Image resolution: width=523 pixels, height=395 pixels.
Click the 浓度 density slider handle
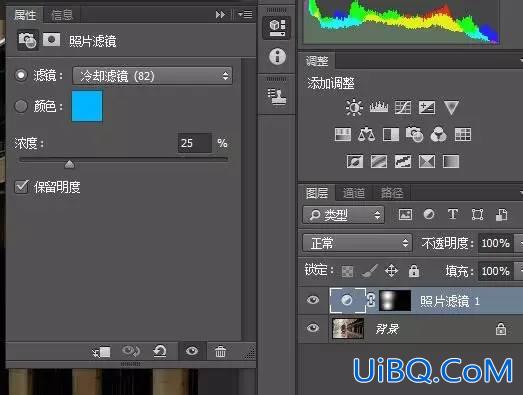coord(69,164)
